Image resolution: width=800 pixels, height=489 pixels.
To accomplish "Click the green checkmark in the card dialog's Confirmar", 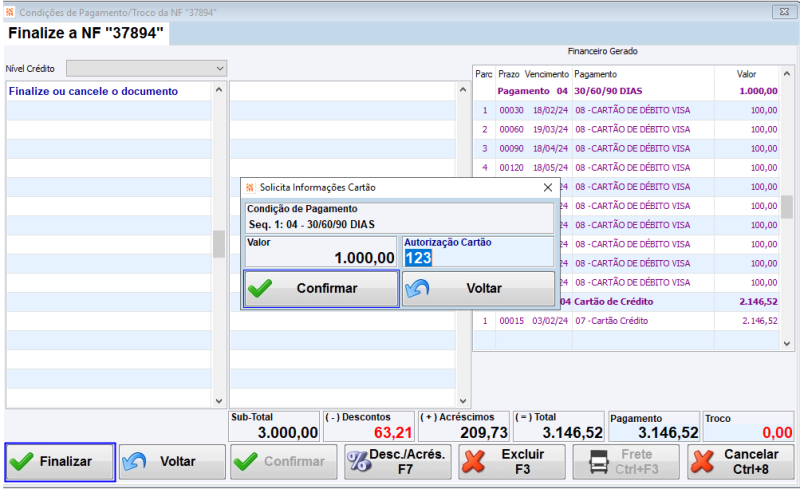I will tap(260, 289).
